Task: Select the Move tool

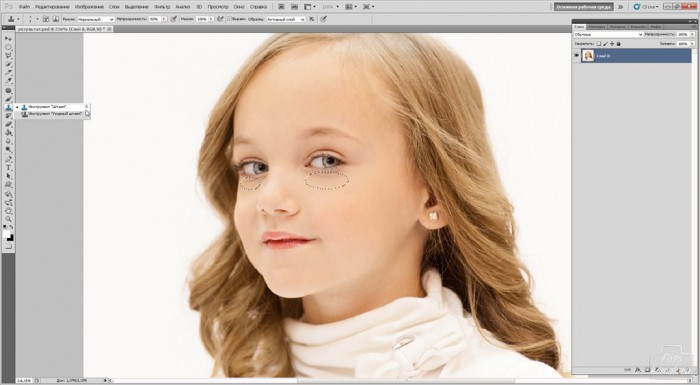Action: [8, 39]
